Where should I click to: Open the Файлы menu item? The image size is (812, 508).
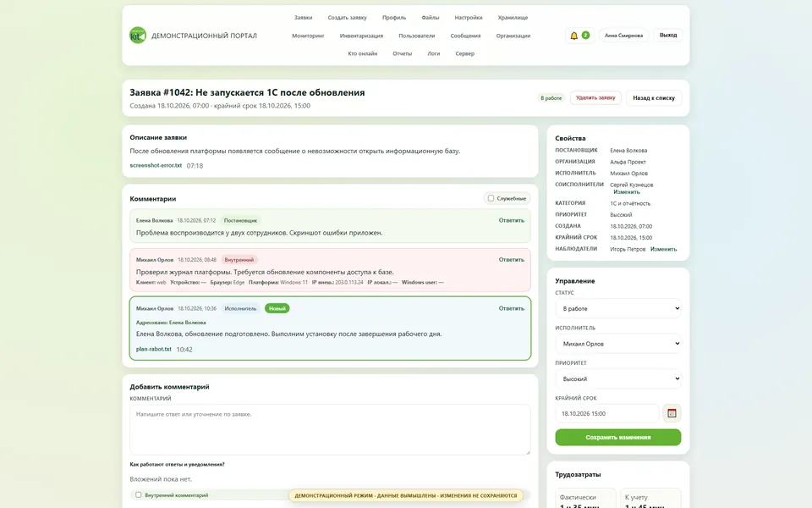point(431,18)
